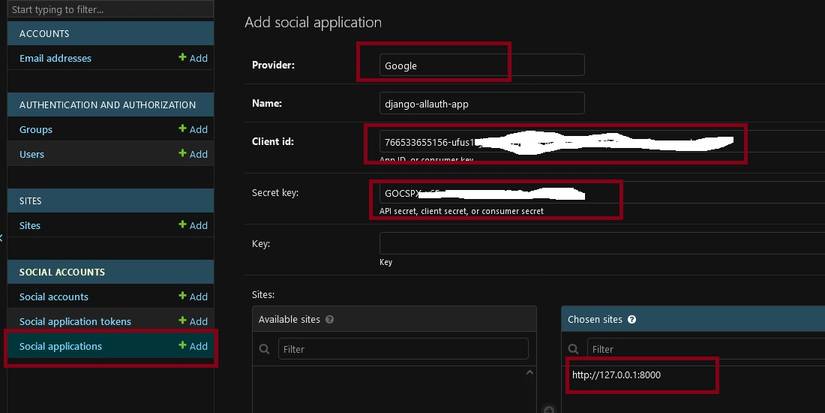This screenshot has height=413, width=825.
Task: Open the Email addresses link
Action: pos(55,58)
